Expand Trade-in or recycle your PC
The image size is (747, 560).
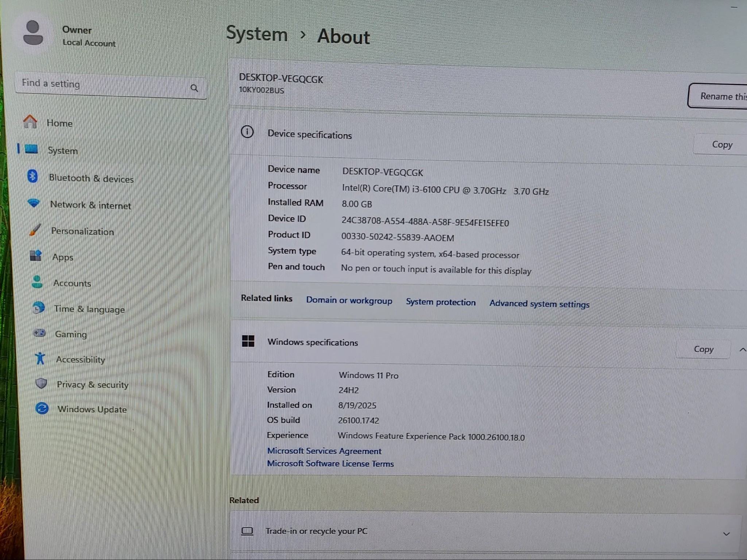(x=726, y=534)
